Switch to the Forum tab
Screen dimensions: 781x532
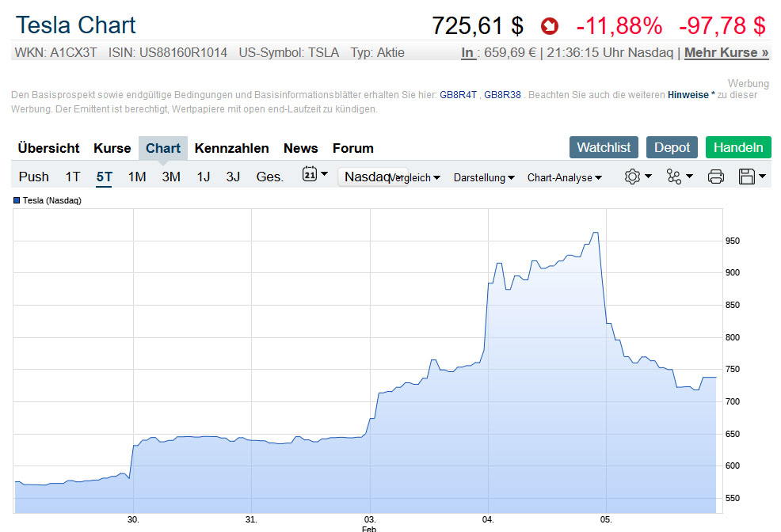[x=352, y=148]
